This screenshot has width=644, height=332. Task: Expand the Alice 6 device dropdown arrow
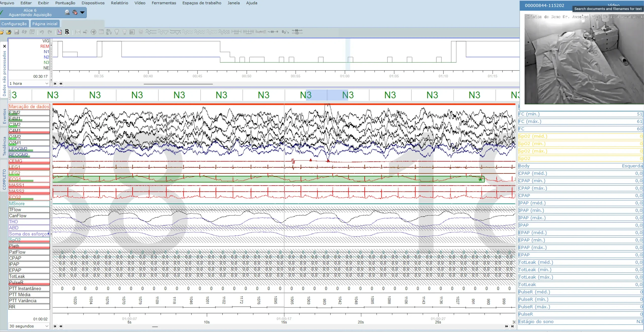(x=82, y=12)
